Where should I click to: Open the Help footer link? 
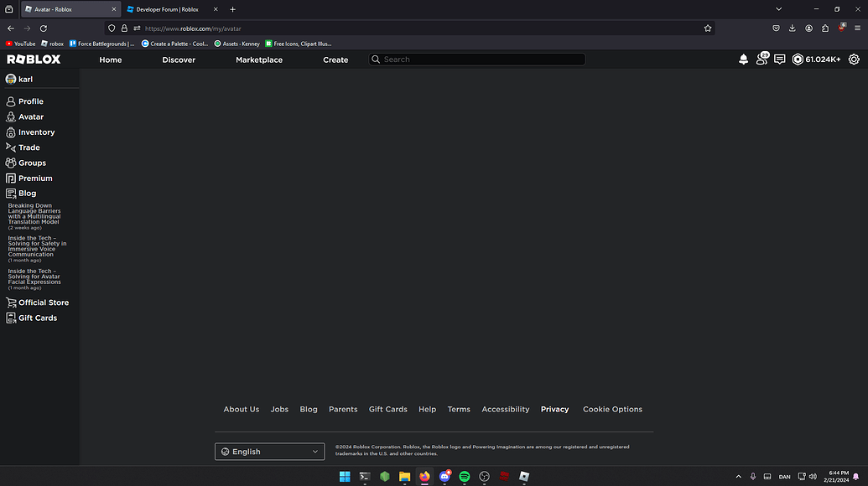pos(428,410)
